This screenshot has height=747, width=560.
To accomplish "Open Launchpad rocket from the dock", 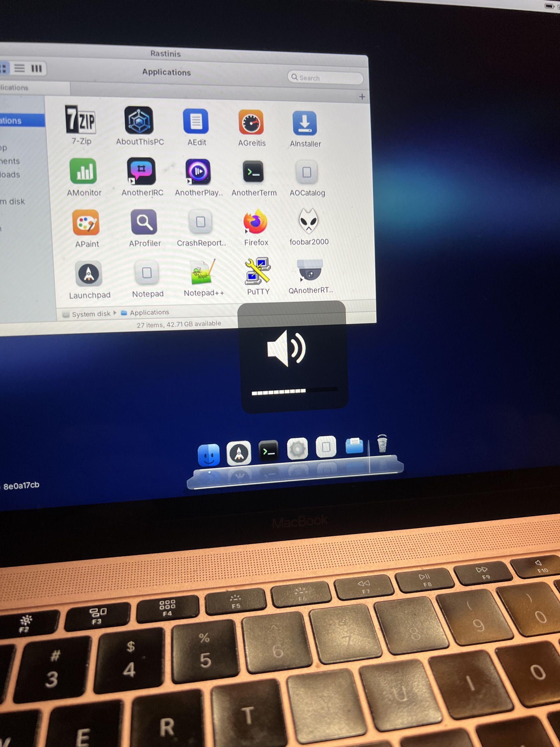I will click(x=239, y=453).
